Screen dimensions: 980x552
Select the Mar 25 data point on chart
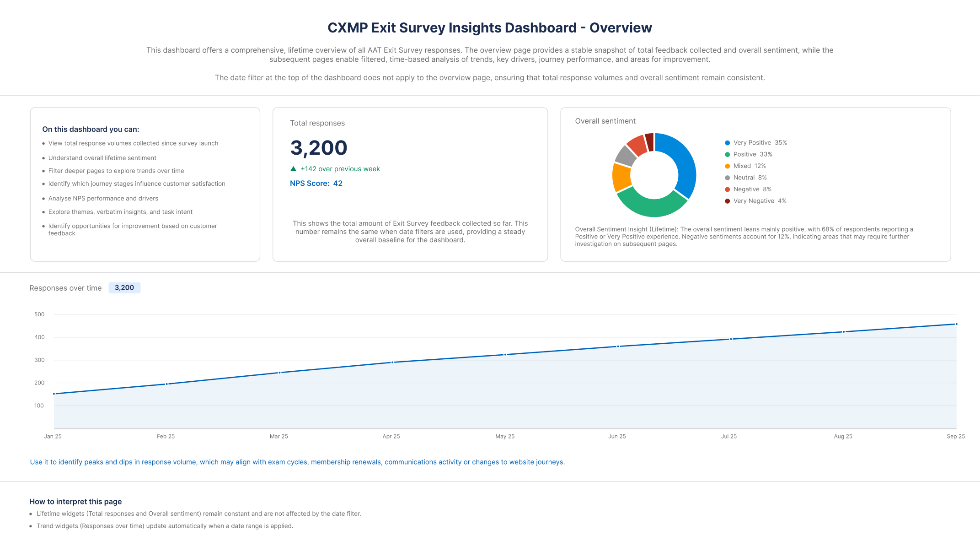click(x=279, y=373)
